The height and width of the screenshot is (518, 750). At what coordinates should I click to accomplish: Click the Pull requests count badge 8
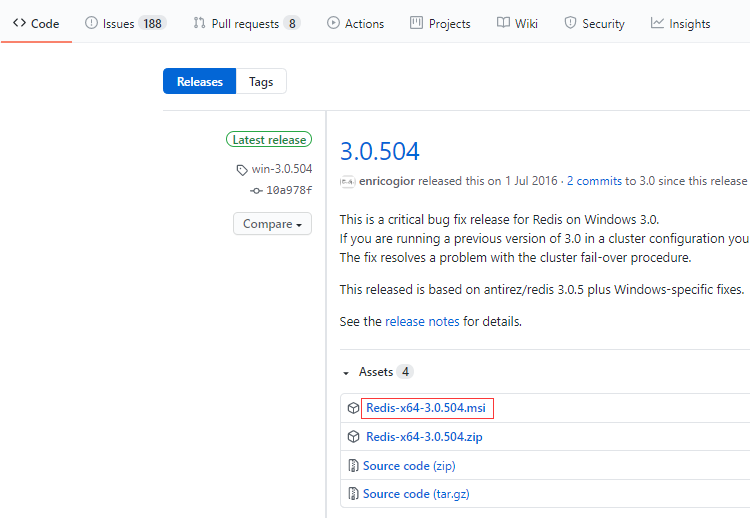pyautogui.click(x=292, y=23)
